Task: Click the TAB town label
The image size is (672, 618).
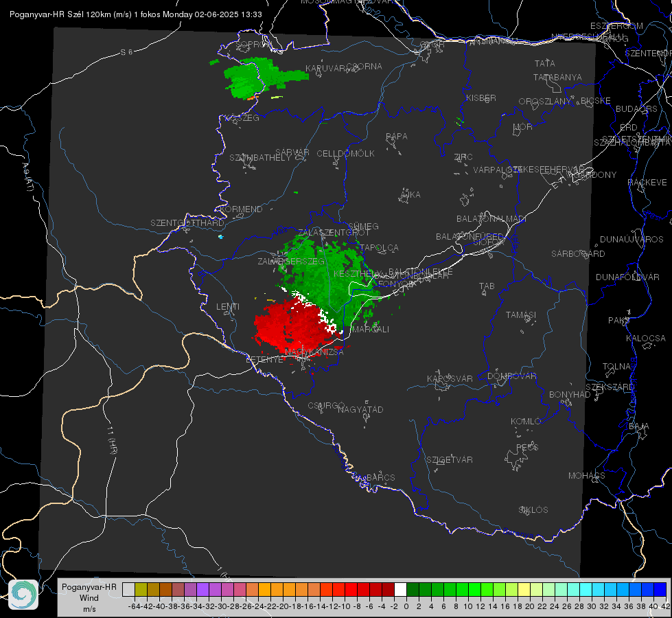Action: [x=487, y=286]
